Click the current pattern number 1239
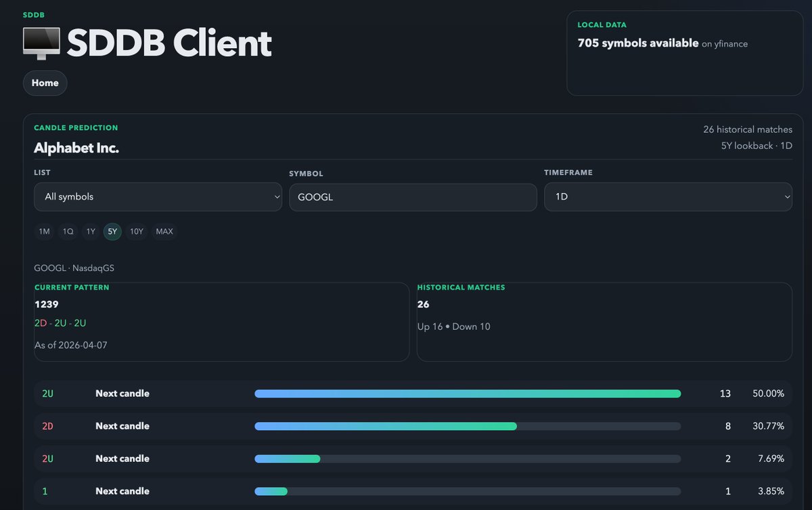This screenshot has height=510, width=812. (x=47, y=304)
